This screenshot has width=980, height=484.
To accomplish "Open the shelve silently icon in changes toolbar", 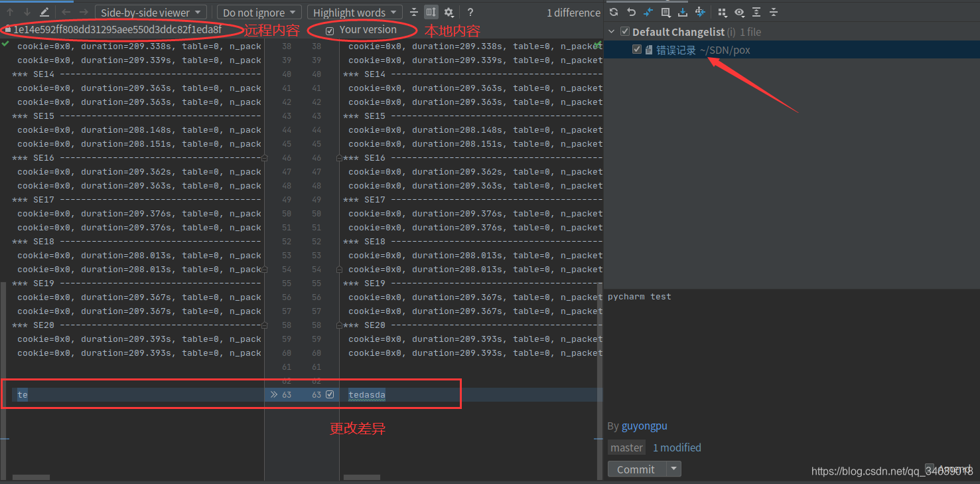I will coord(682,12).
